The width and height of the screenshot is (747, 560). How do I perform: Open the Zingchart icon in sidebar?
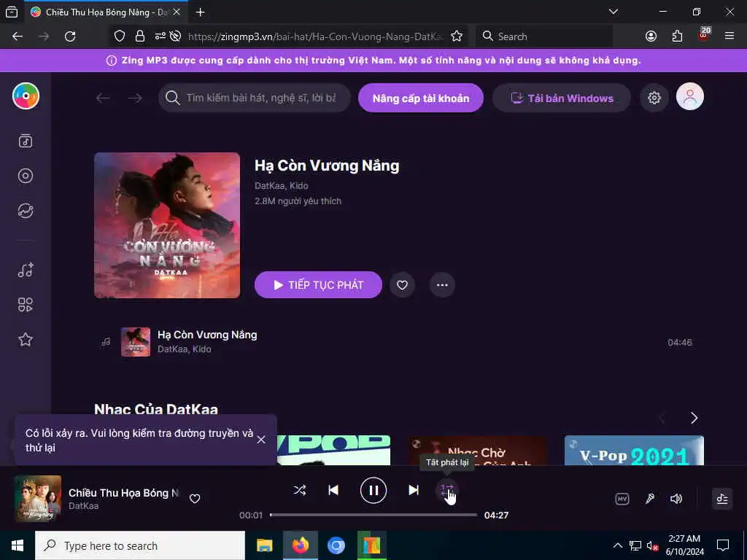pos(26,211)
